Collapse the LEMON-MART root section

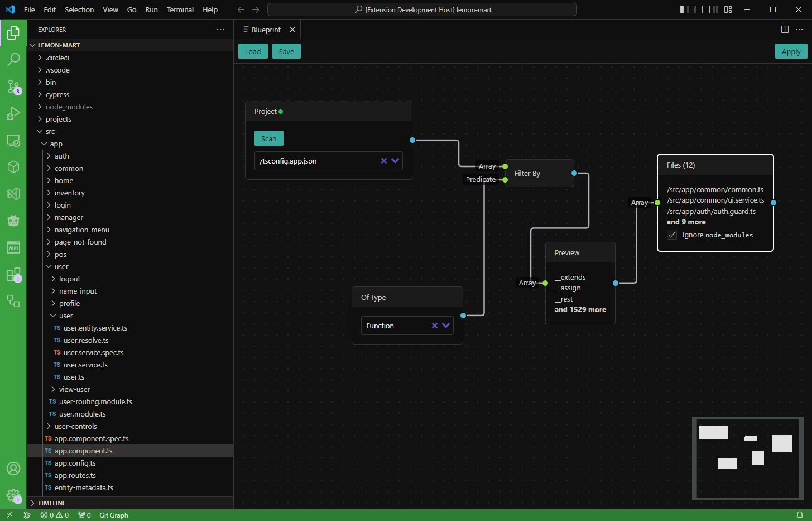[130, 45]
